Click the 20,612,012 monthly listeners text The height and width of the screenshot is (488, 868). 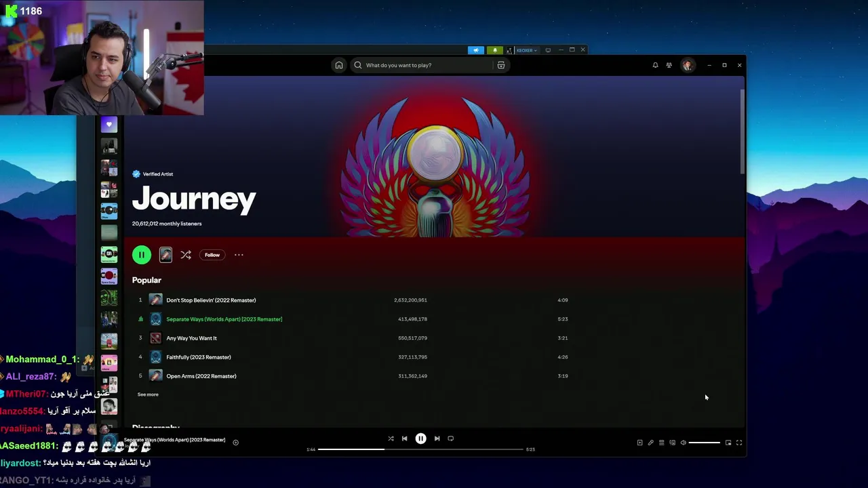(167, 224)
